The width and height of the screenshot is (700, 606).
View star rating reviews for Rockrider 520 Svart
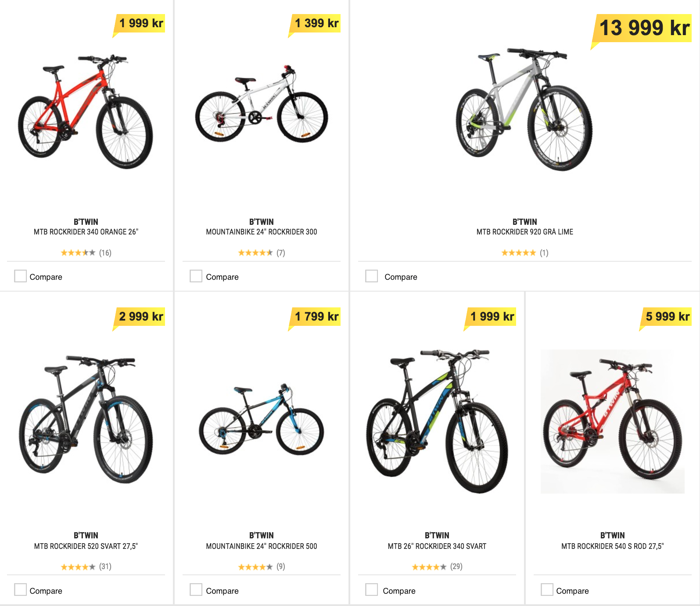point(86,566)
